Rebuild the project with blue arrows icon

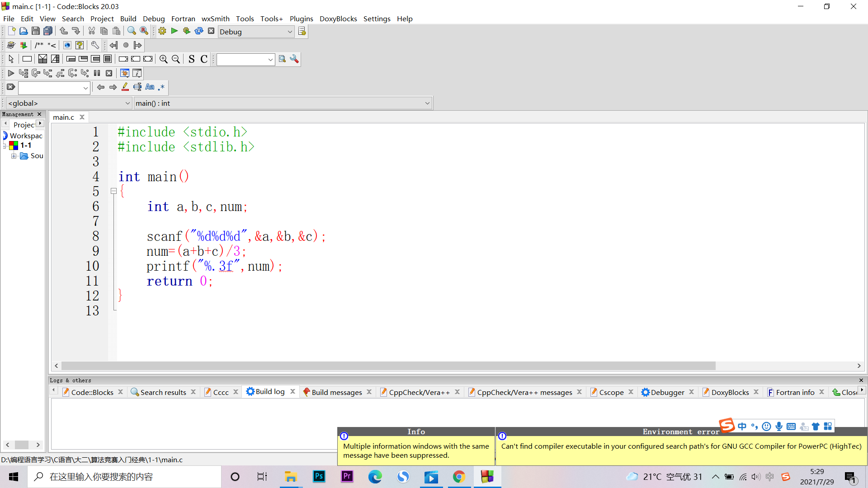[198, 31]
